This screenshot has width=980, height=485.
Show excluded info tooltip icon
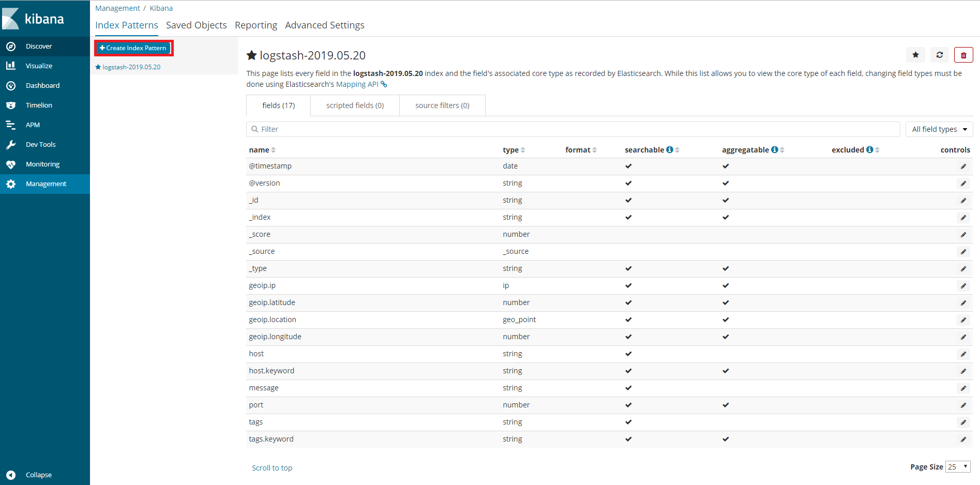click(x=870, y=149)
